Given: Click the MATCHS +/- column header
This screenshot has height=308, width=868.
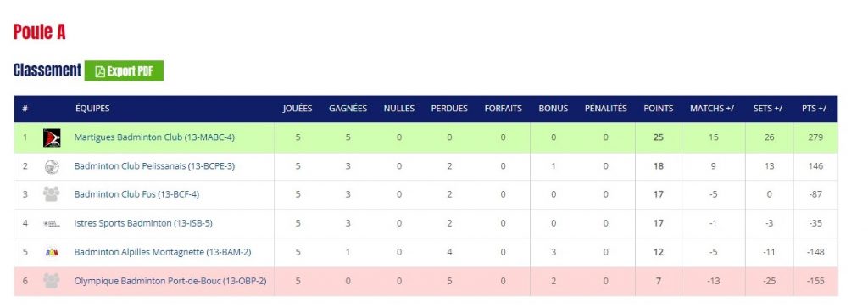Looking at the screenshot, I should point(714,109).
